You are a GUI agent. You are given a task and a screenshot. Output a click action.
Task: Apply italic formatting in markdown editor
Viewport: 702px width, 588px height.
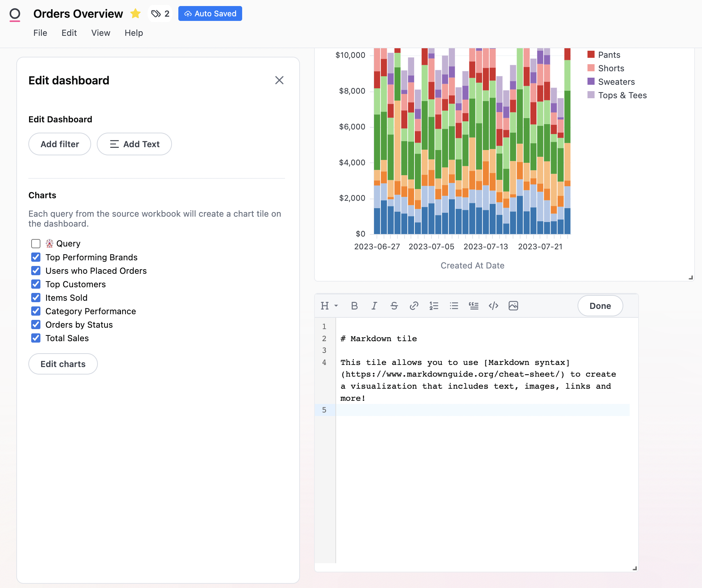point(374,306)
